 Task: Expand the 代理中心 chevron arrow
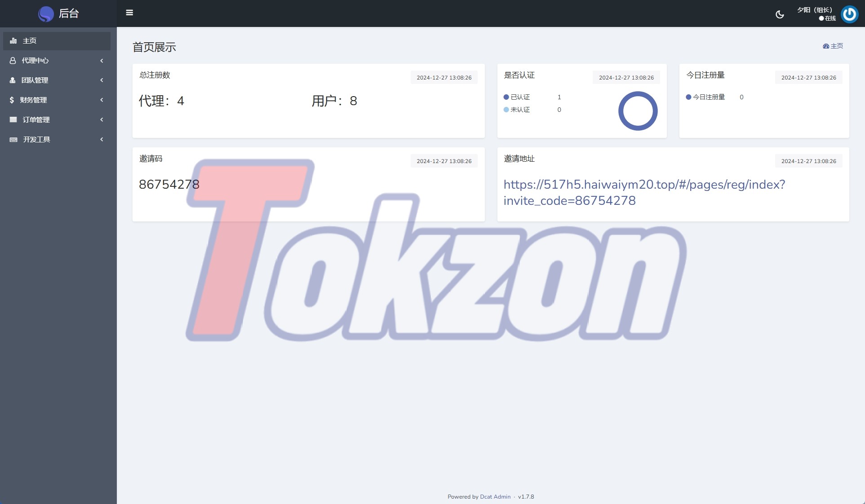pos(102,61)
